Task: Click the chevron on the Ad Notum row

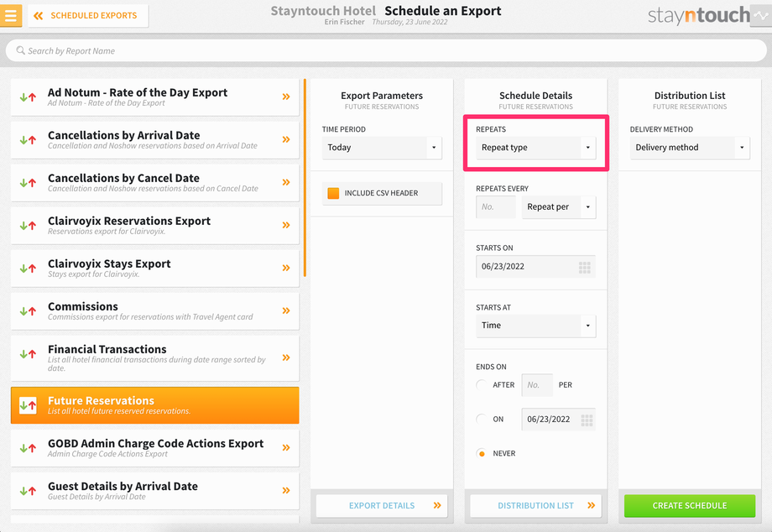Action: (286, 97)
